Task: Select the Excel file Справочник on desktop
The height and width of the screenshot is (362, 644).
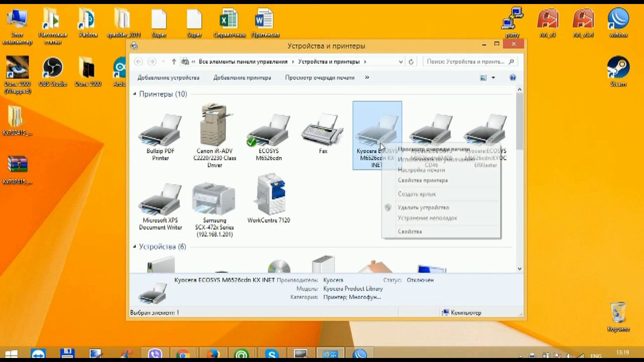Action: pyautogui.click(x=229, y=23)
